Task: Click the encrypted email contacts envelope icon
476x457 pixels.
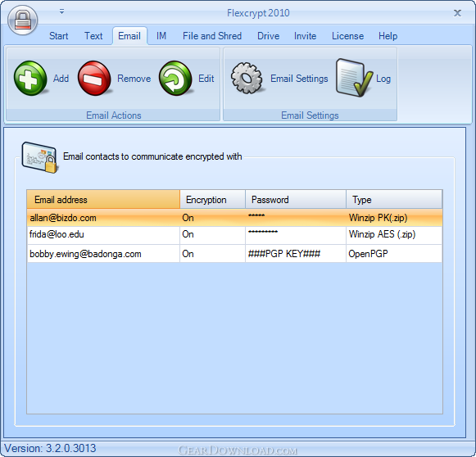Action: [x=39, y=157]
